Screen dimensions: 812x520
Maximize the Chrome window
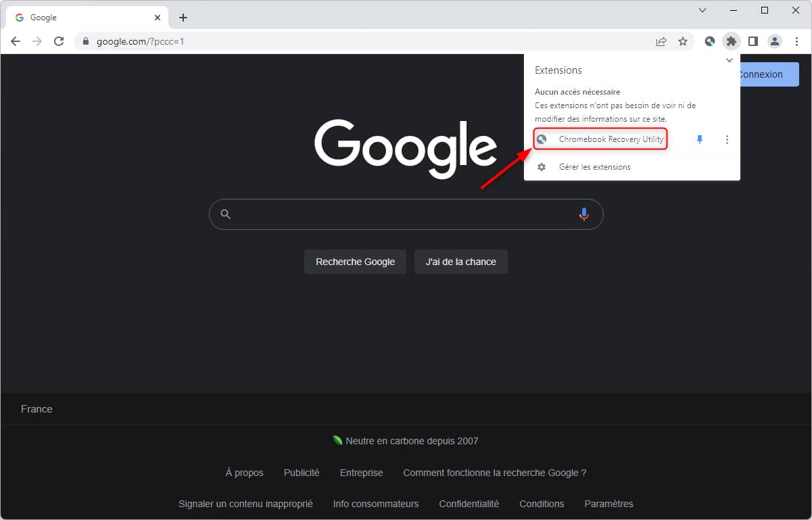[765, 10]
